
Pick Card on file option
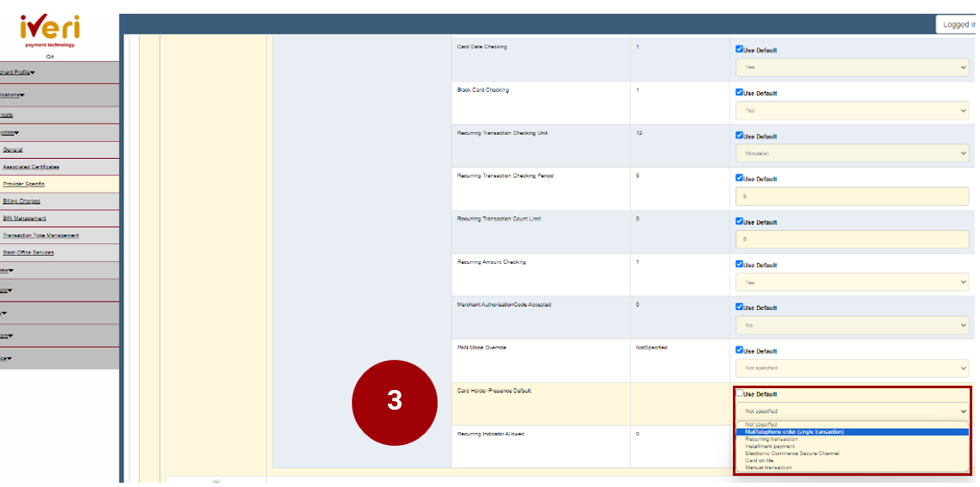click(759, 460)
